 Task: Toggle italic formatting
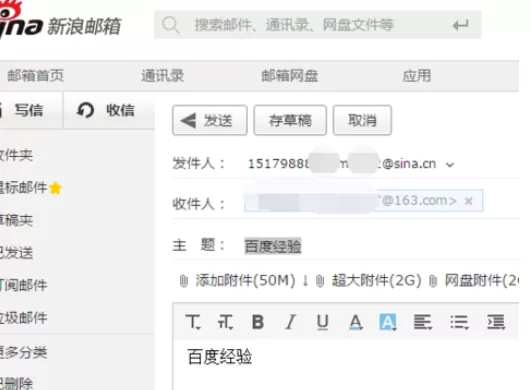pyautogui.click(x=290, y=322)
